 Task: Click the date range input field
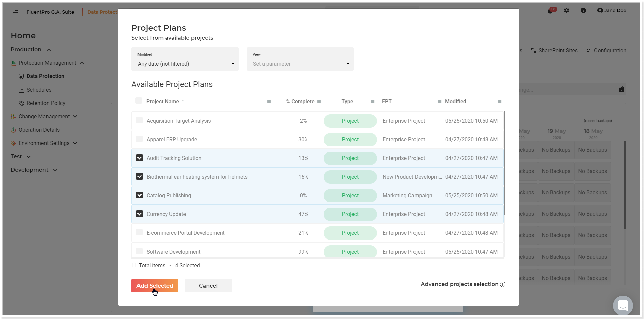[572, 89]
